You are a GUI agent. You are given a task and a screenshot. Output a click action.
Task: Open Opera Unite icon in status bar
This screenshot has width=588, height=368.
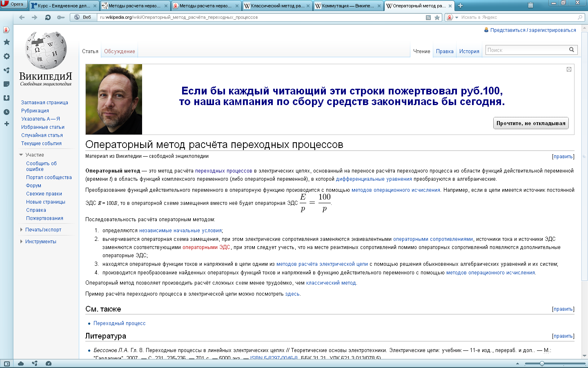[35, 364]
